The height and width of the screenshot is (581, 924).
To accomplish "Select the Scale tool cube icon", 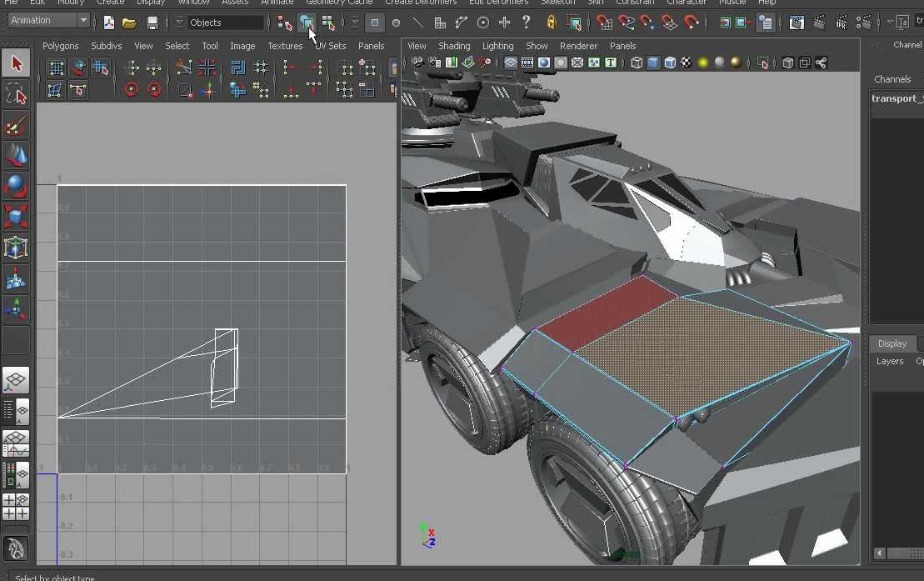I will pos(16,217).
